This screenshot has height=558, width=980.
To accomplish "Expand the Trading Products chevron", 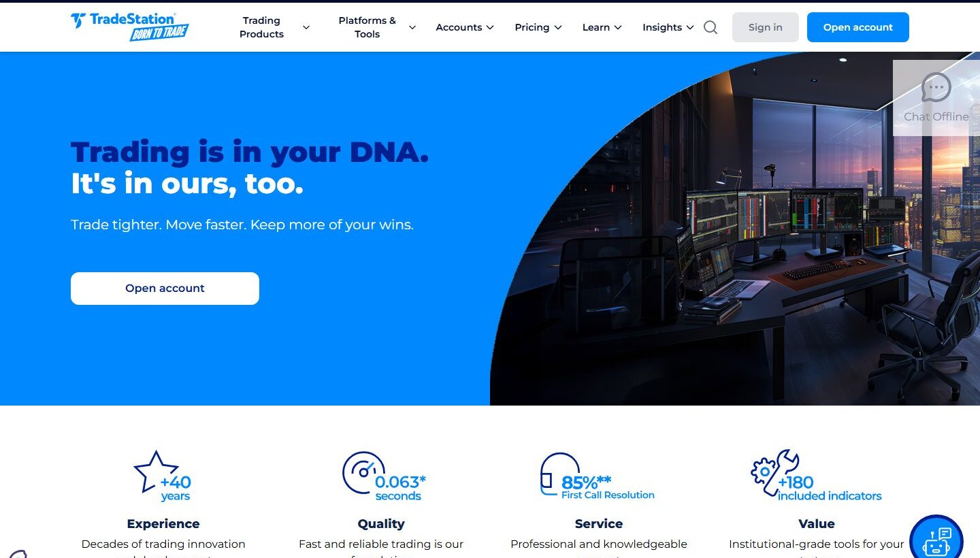I will (x=306, y=27).
